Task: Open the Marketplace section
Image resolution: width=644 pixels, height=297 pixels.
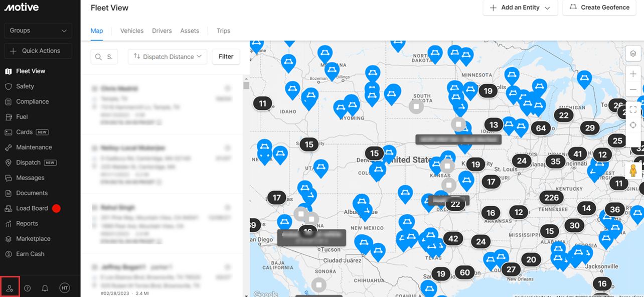Action: click(x=33, y=239)
